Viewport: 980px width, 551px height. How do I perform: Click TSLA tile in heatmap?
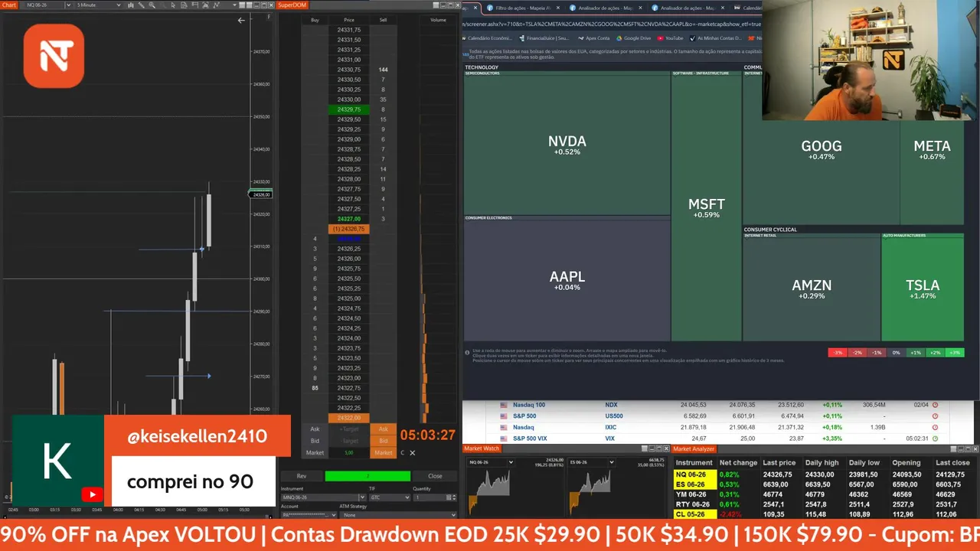pos(923,289)
